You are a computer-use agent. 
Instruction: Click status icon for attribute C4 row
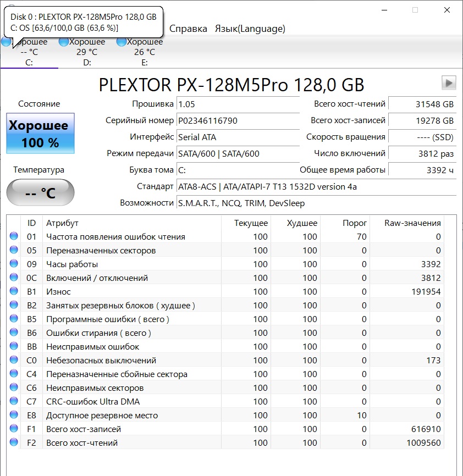(14, 373)
